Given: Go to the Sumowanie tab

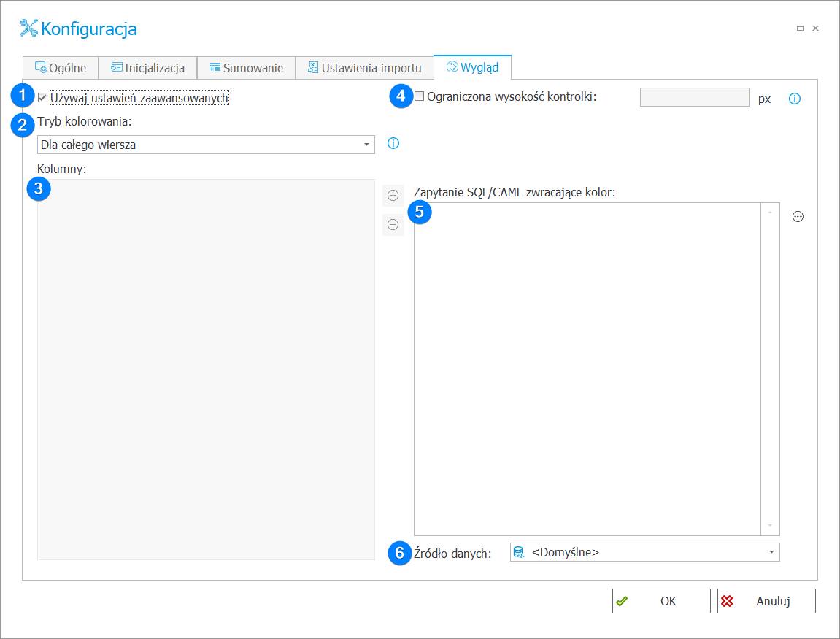Looking at the screenshot, I should tap(246, 68).
